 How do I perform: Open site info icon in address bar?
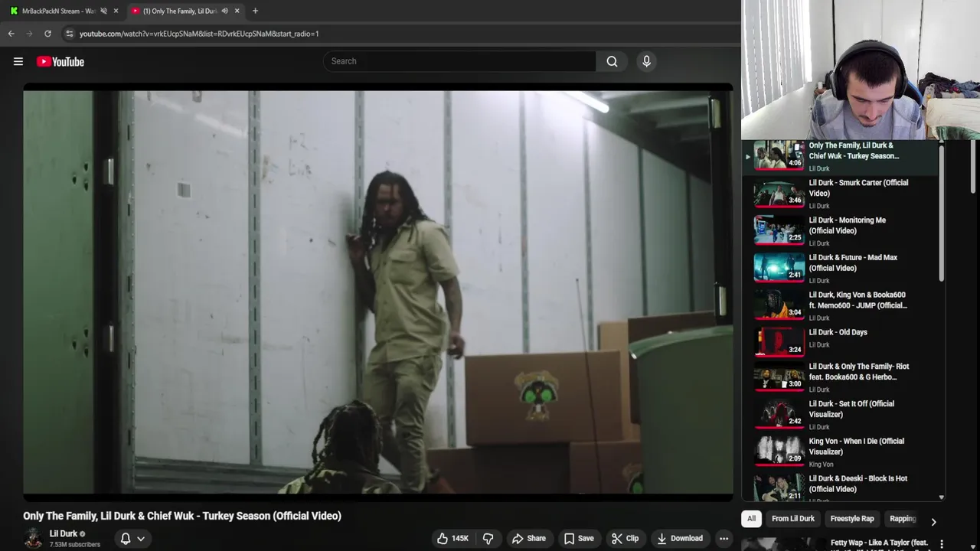(x=70, y=34)
